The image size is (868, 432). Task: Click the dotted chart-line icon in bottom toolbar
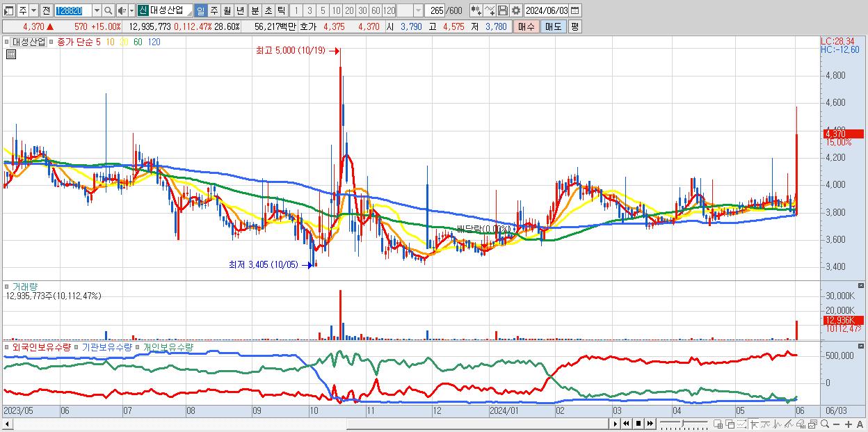[741, 424]
